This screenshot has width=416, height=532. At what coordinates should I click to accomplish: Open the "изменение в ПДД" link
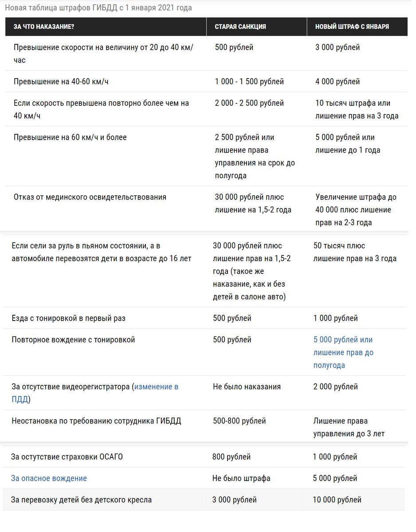(x=156, y=387)
